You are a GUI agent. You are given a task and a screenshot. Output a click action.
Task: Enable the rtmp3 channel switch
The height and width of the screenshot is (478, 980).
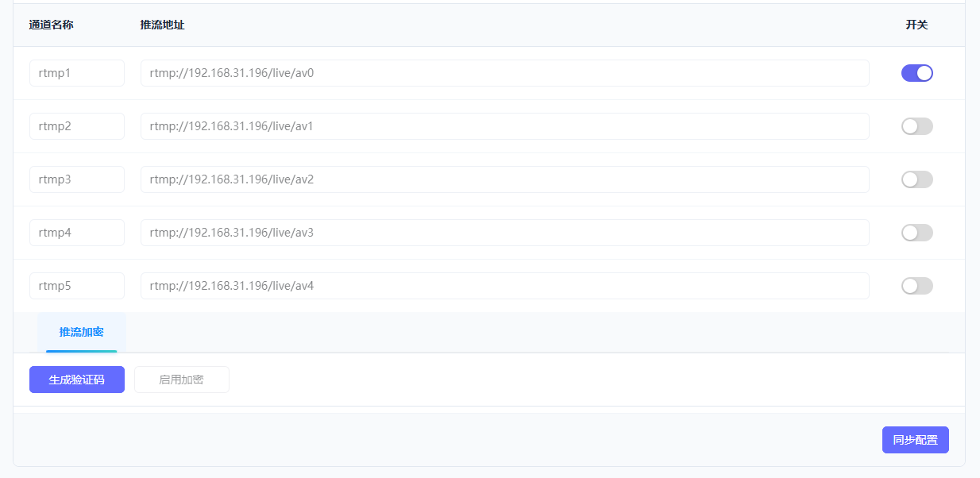(916, 179)
